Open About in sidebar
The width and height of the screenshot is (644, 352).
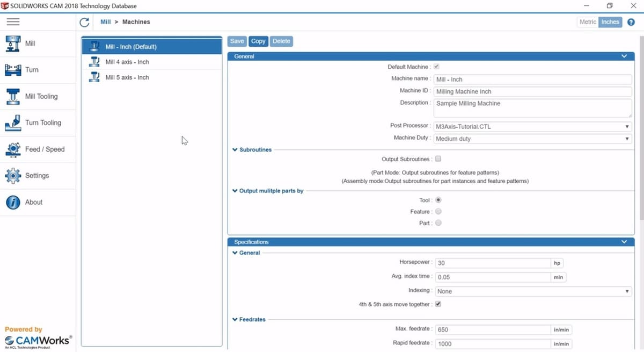(38, 202)
